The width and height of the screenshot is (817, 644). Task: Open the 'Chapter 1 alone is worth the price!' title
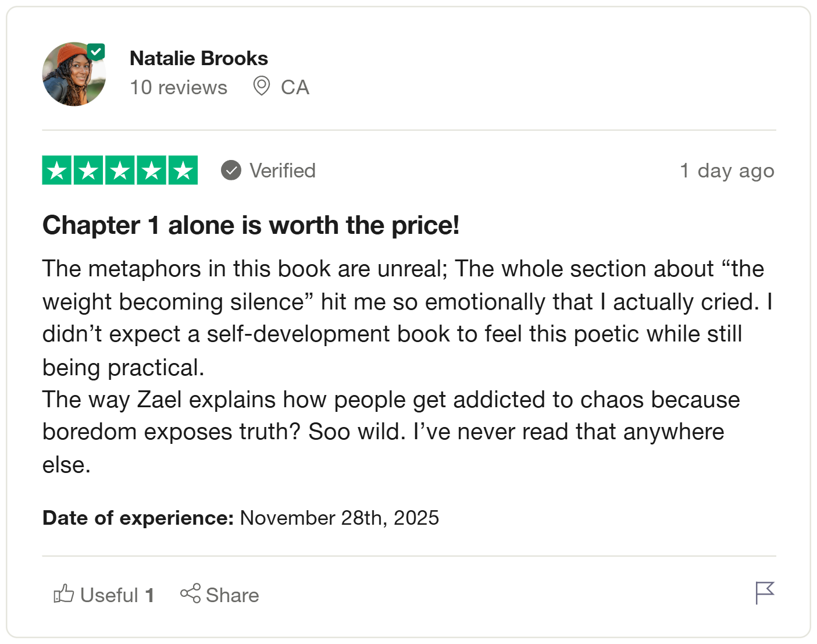pyautogui.click(x=251, y=225)
